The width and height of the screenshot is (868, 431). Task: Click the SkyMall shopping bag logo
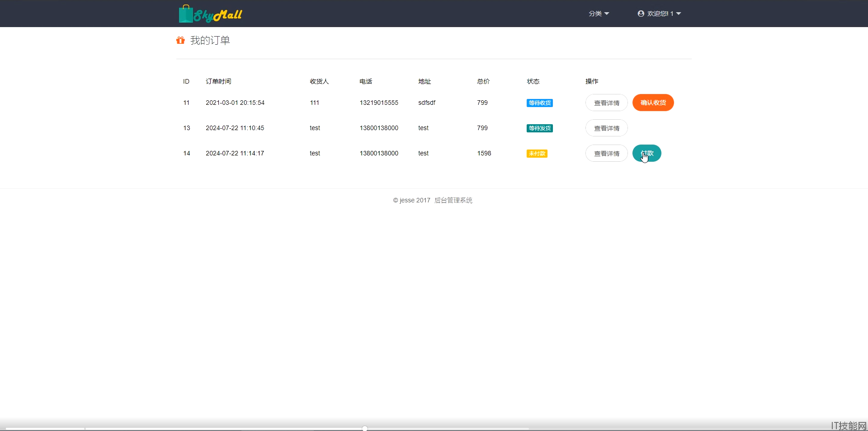tap(211, 14)
